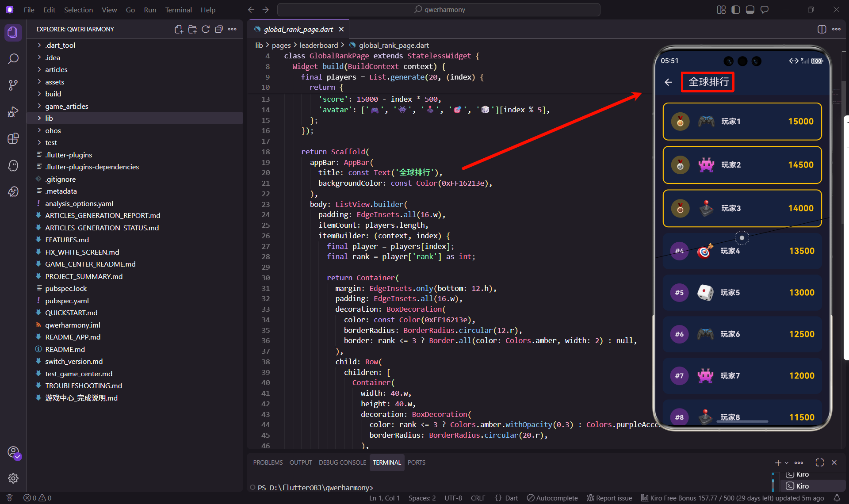
Task: Expand the assets folder
Action: pyautogui.click(x=54, y=82)
